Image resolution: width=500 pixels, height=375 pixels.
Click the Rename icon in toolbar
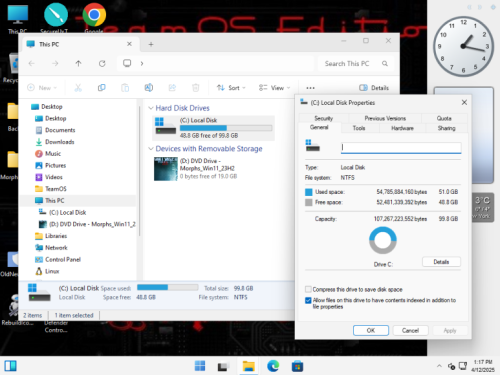click(149, 88)
